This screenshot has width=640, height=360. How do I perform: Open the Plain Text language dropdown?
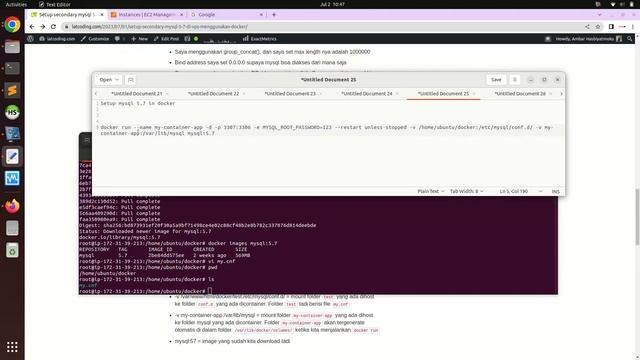click(431, 191)
